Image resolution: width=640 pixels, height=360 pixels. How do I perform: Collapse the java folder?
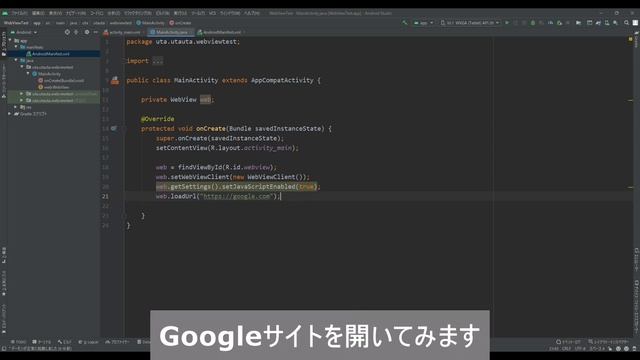point(16,60)
